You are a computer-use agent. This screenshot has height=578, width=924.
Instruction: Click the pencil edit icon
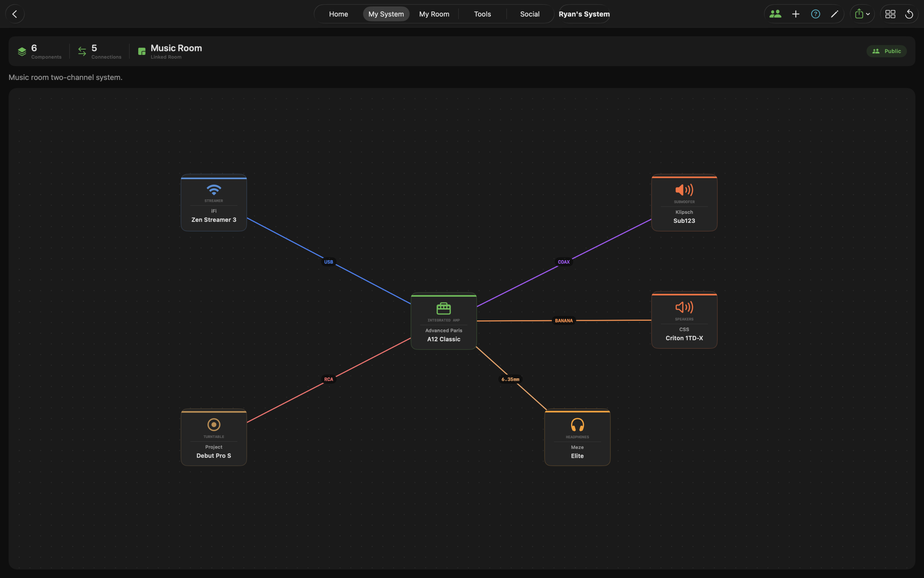(834, 14)
